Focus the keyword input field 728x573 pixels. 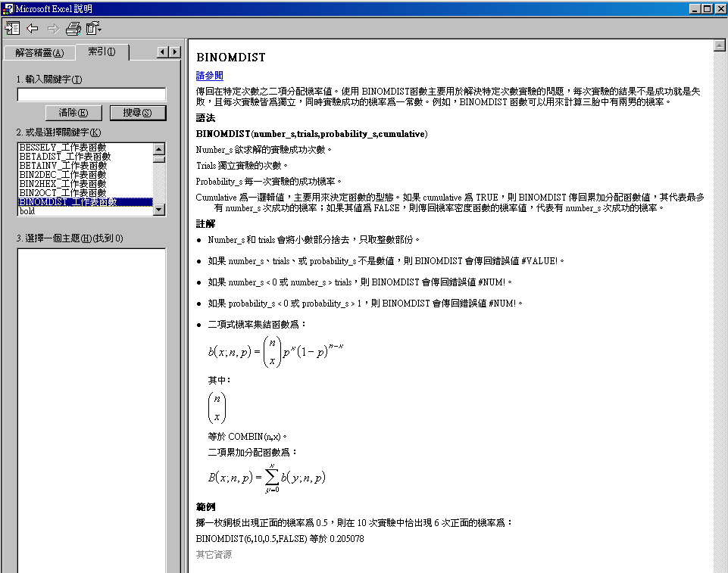[x=92, y=95]
